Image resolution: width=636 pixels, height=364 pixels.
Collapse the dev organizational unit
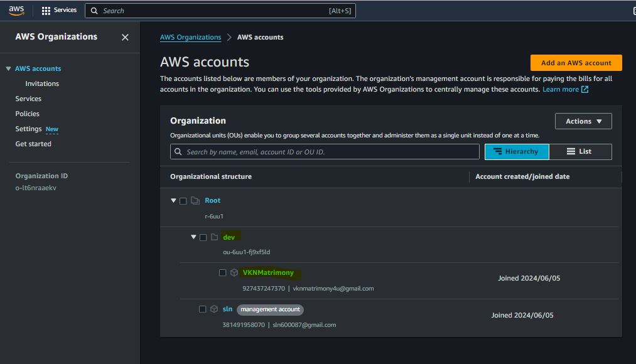click(193, 237)
